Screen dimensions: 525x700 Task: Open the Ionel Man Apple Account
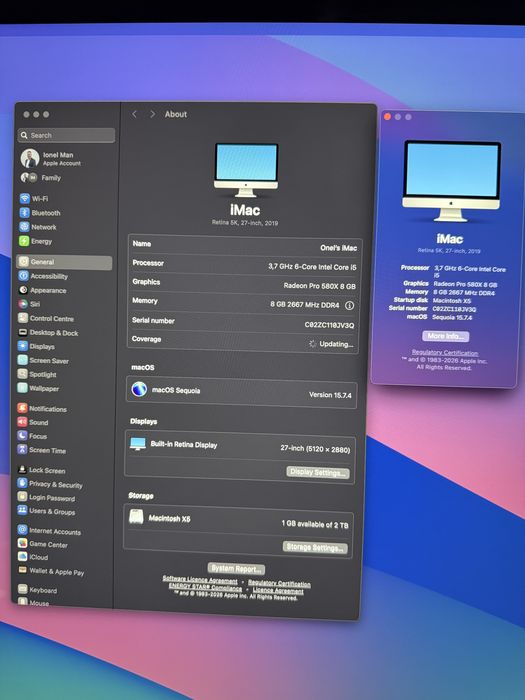pyautogui.click(x=51, y=158)
